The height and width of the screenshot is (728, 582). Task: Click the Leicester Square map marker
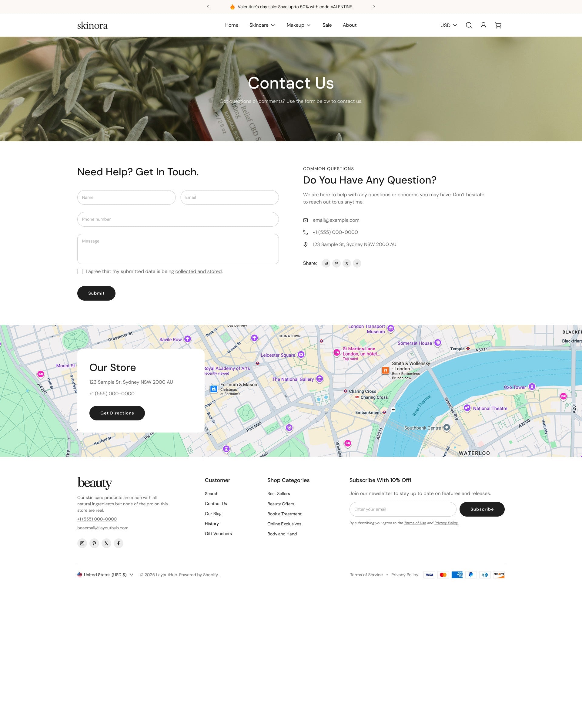tap(301, 355)
